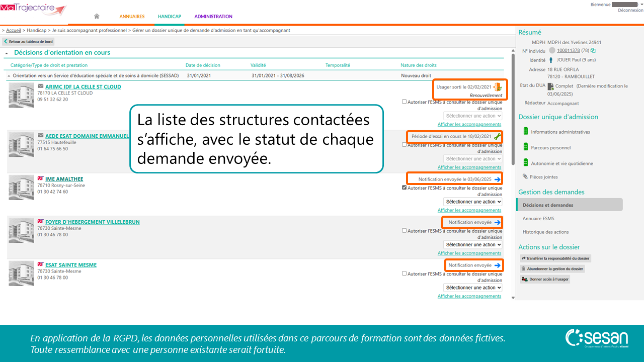Image resolution: width=644 pixels, height=362 pixels.
Task: Click green battery icon for Informations administratives
Action: pos(525,131)
